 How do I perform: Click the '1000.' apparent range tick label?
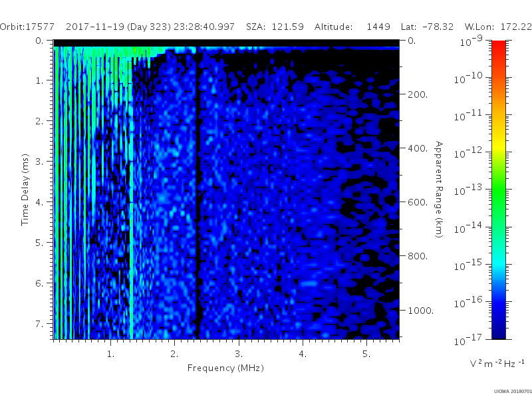tap(421, 311)
